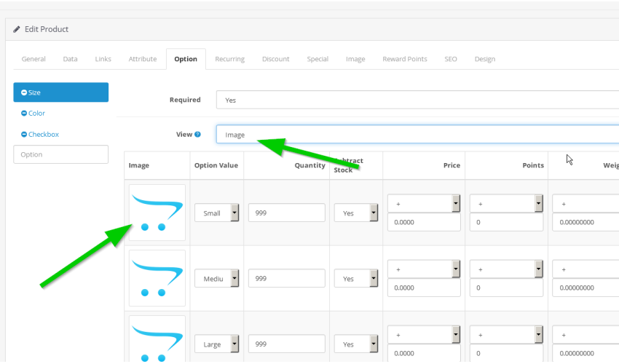Open the weight prefix dropdown in Small row
Screen dimensions: 619x364
coord(586,204)
